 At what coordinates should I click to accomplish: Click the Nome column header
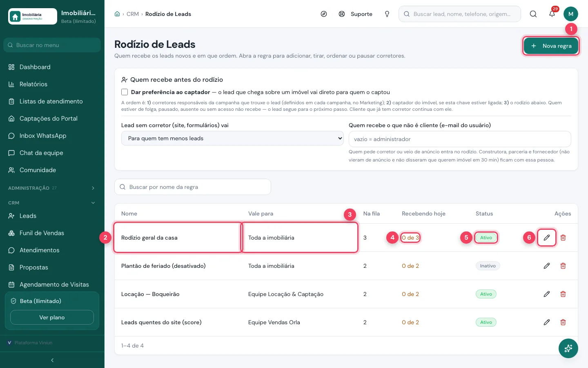pos(129,213)
